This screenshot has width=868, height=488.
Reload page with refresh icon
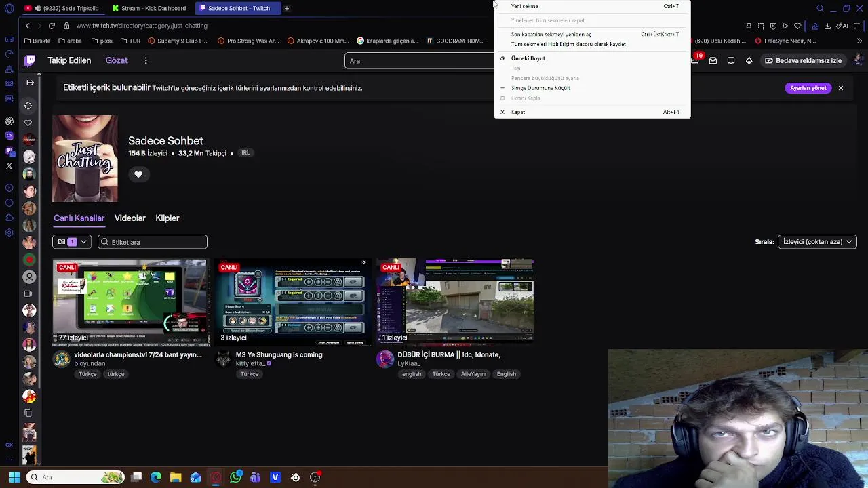coord(52,26)
